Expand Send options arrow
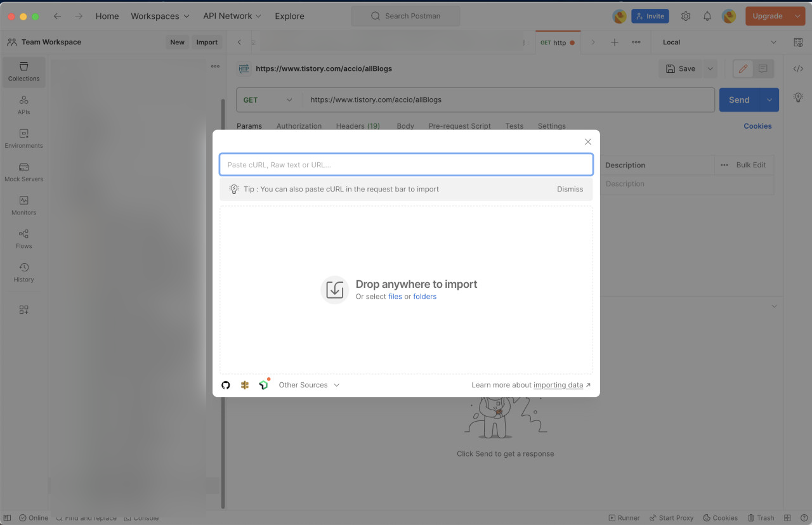 [770, 100]
